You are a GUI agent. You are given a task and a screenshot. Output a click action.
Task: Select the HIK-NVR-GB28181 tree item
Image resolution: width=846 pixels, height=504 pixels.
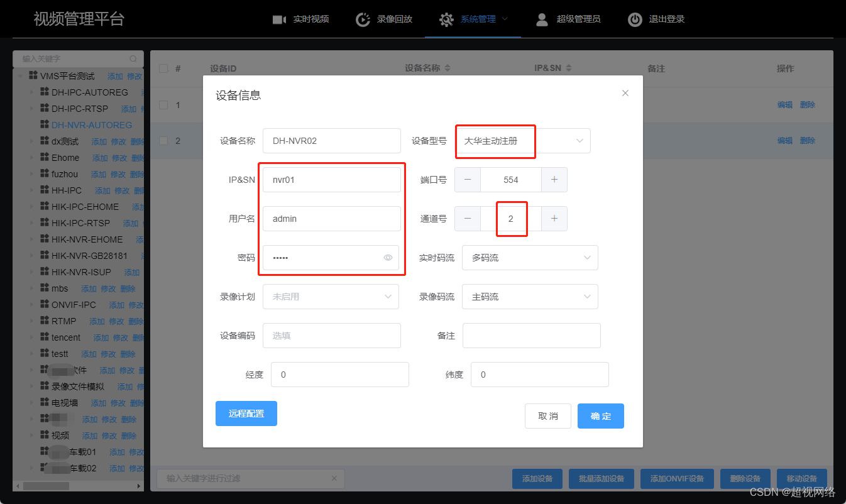[x=89, y=256]
